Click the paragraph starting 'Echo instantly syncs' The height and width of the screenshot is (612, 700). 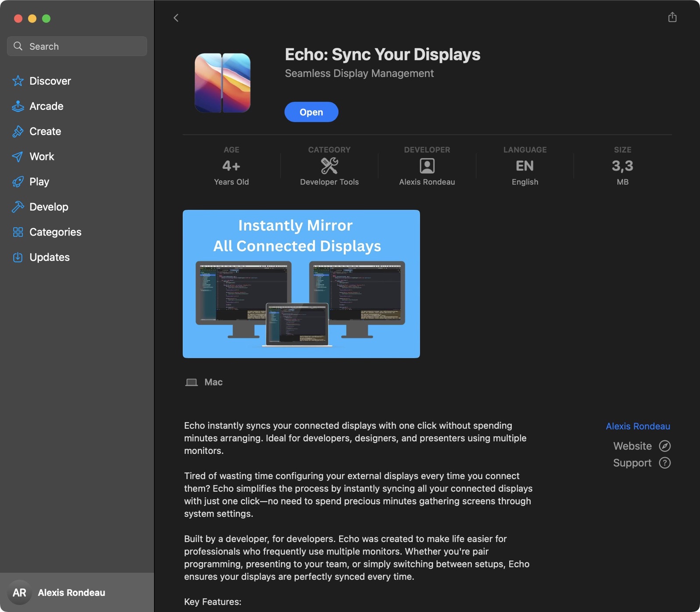[x=355, y=438]
